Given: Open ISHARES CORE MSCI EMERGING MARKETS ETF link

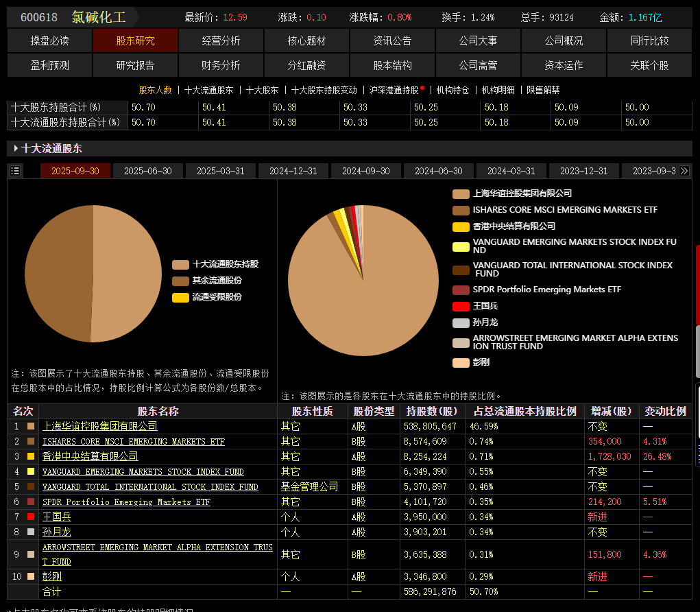Looking at the screenshot, I should [134, 442].
